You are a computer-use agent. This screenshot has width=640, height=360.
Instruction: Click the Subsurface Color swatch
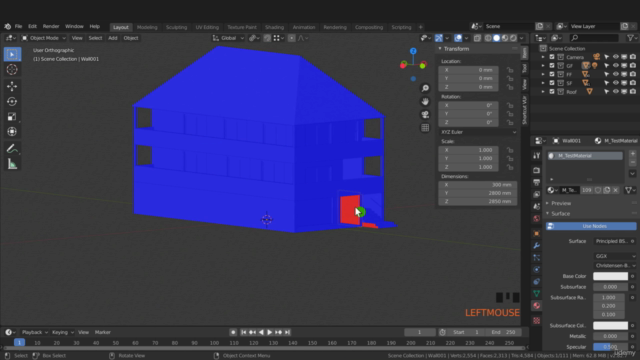tap(610, 326)
